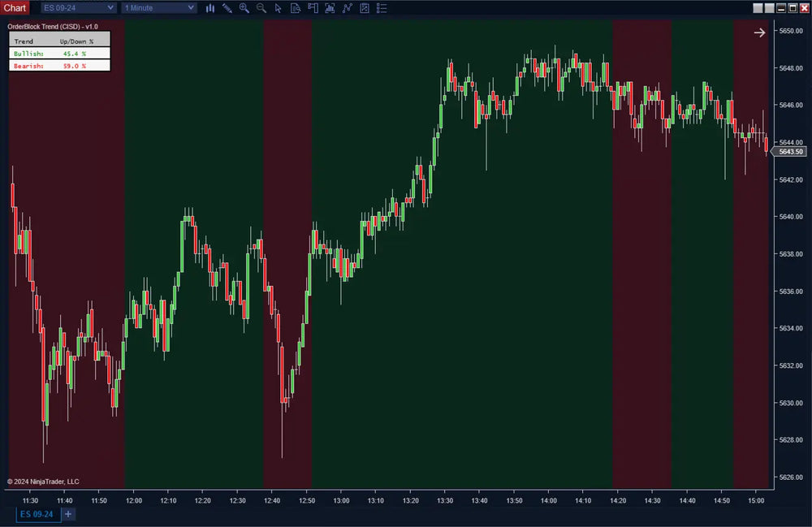Viewport: 812px width, 527px height.
Task: Select the pointer cursor tool
Action: [279, 8]
